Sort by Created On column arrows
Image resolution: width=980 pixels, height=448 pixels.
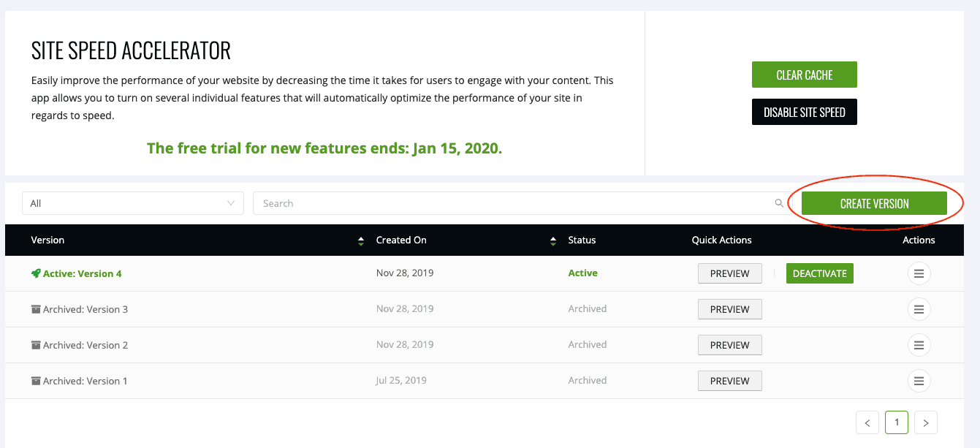(553, 240)
